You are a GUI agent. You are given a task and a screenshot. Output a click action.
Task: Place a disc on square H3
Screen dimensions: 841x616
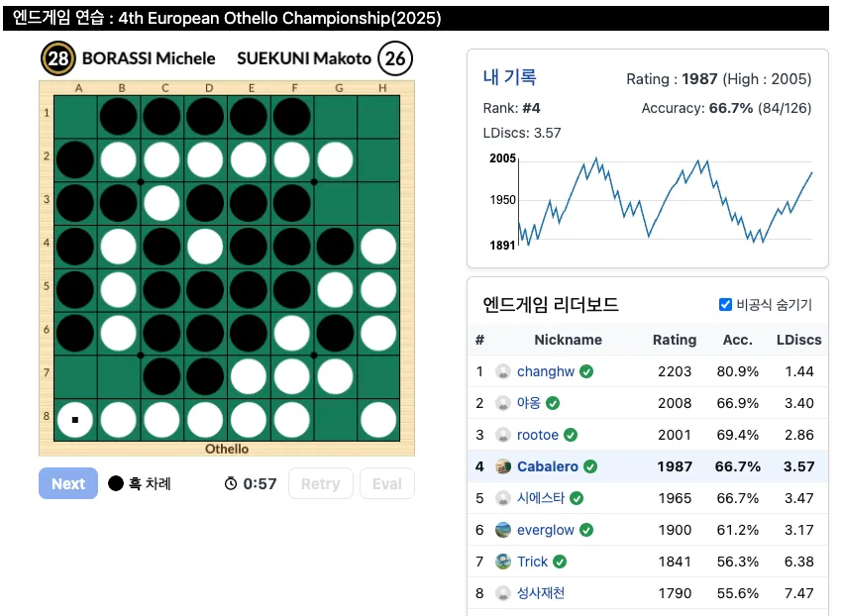[378, 203]
